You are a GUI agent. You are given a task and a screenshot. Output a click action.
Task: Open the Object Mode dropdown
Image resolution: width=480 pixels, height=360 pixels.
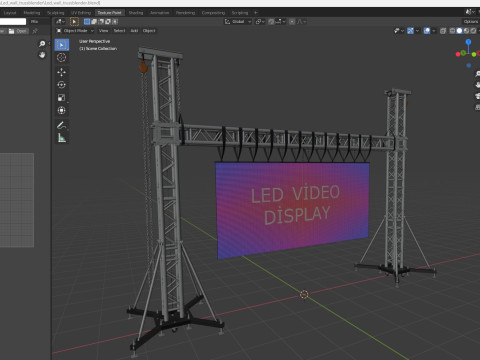click(75, 31)
